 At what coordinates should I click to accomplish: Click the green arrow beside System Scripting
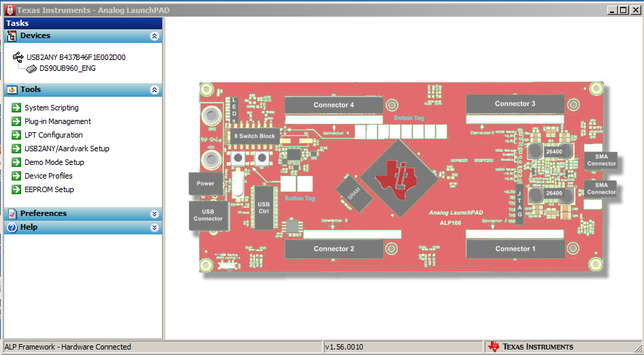tap(16, 108)
